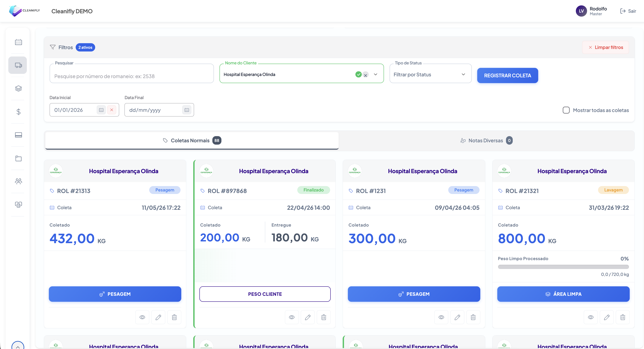The width and height of the screenshot is (644, 349).
Task: Delete ROL #1231 with the trash icon
Action: pyautogui.click(x=473, y=317)
